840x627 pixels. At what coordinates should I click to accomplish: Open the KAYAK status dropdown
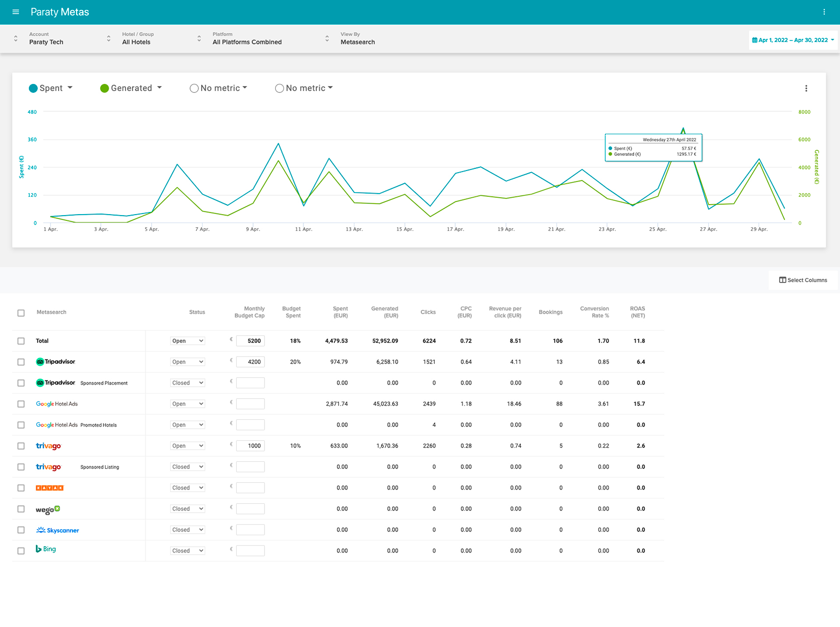click(x=187, y=488)
